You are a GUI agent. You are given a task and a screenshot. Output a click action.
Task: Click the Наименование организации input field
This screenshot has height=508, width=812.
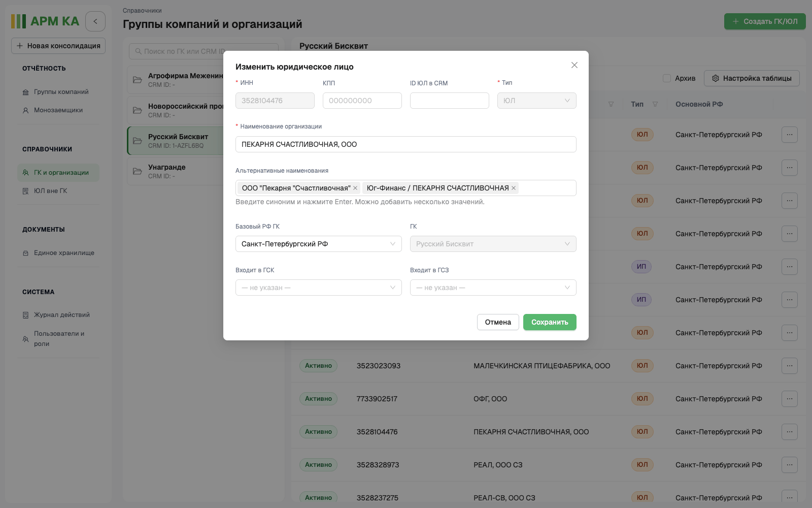coord(406,144)
